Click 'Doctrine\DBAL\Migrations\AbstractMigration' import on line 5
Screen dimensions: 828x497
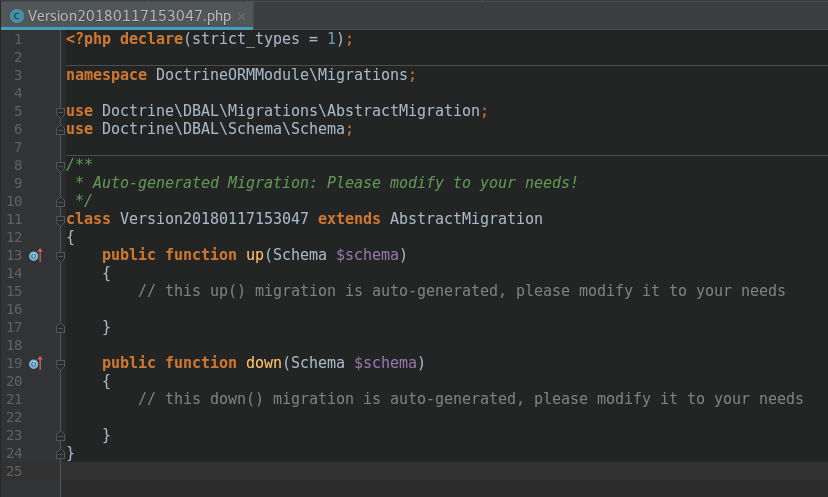(290, 111)
